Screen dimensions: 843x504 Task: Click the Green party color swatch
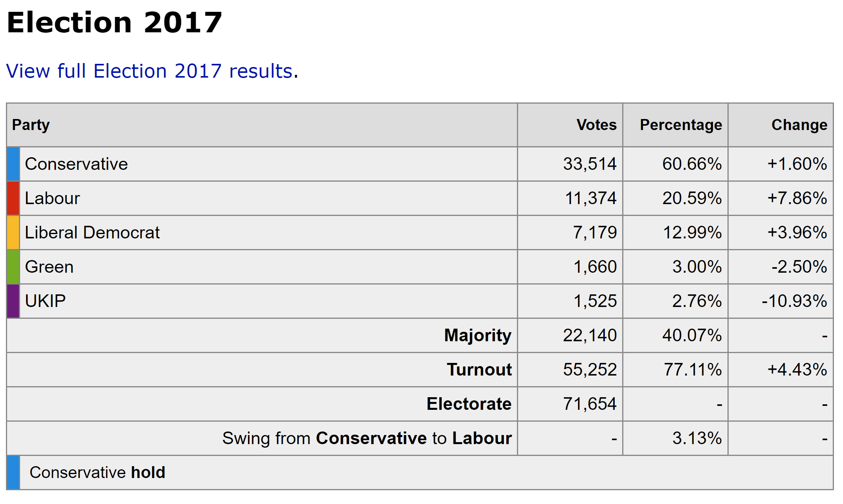[x=13, y=267]
